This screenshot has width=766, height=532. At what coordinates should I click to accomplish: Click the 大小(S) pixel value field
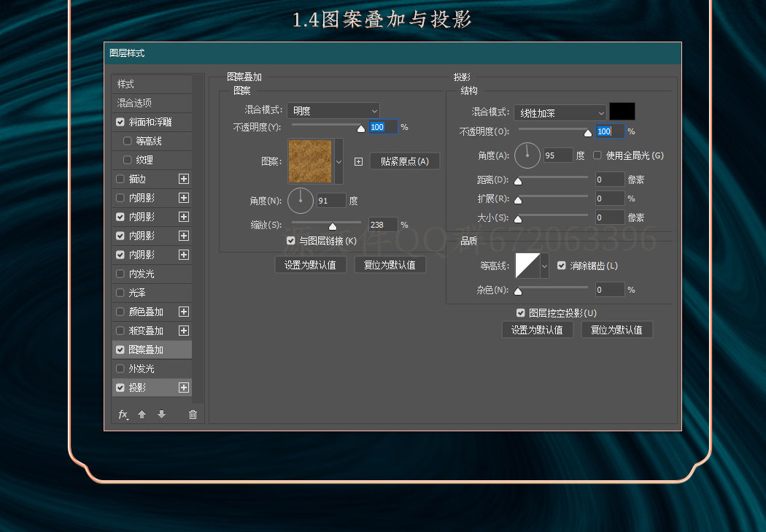click(610, 217)
